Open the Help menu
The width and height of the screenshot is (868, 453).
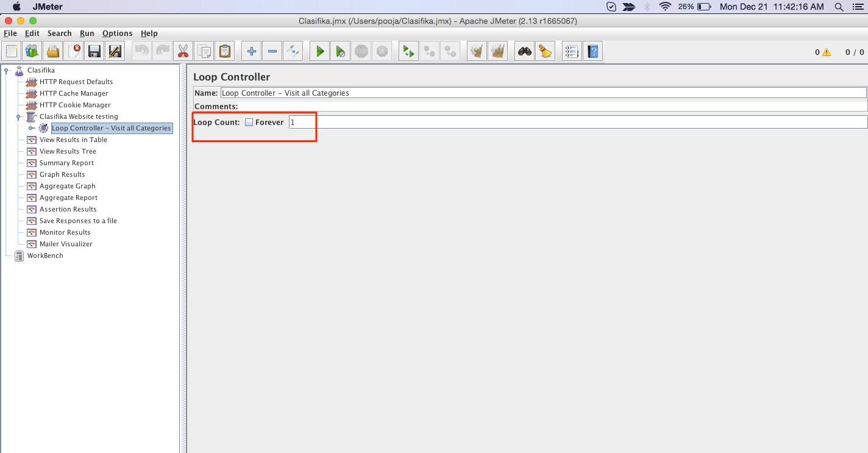click(x=149, y=34)
